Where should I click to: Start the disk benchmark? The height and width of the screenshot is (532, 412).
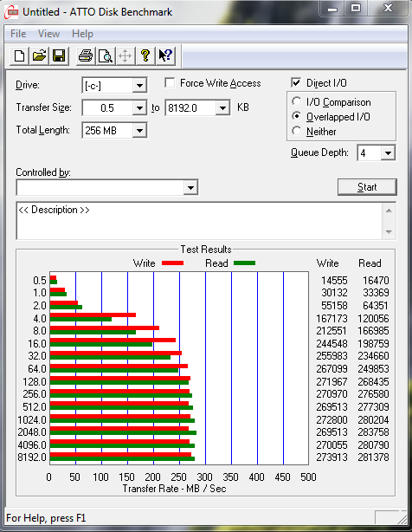click(367, 187)
